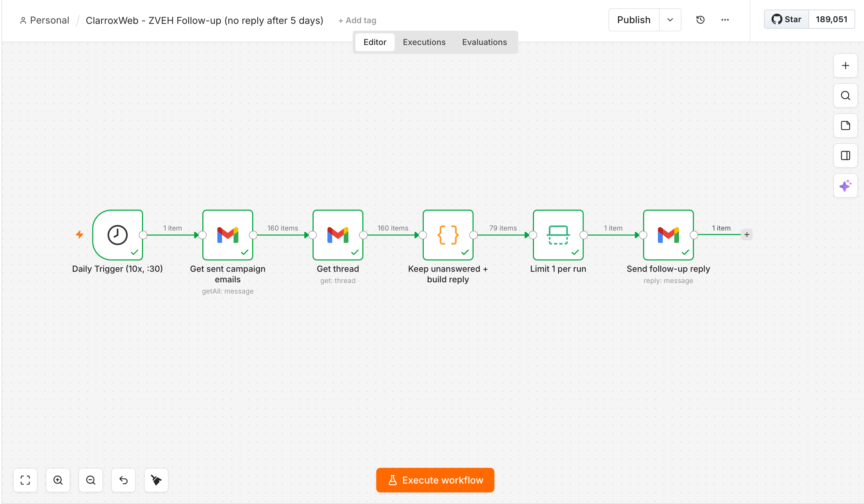
Task: Toggle the side panel icon
Action: (x=846, y=155)
